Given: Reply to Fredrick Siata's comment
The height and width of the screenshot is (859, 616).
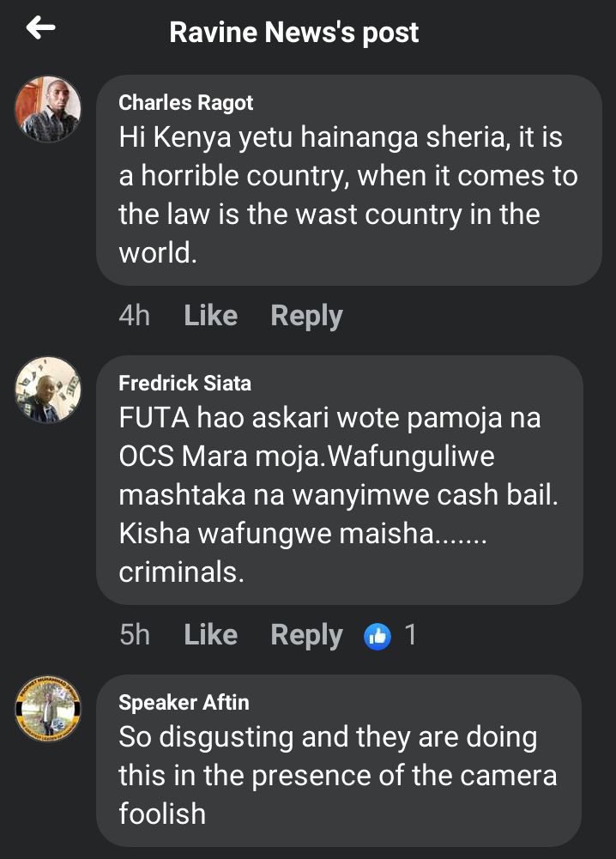Looking at the screenshot, I should pyautogui.click(x=306, y=636).
